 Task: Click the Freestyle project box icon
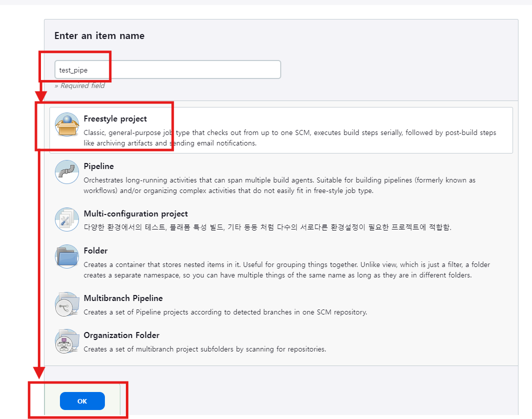67,124
